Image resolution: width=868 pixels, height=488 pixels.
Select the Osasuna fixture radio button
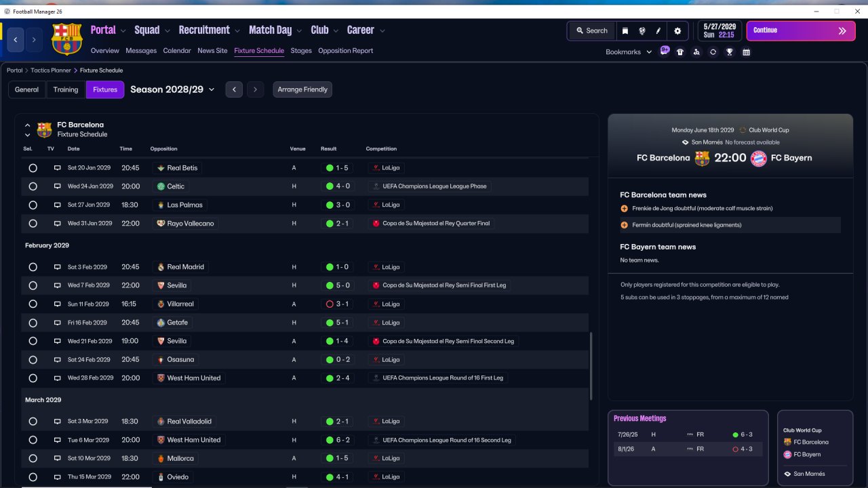coord(33,360)
